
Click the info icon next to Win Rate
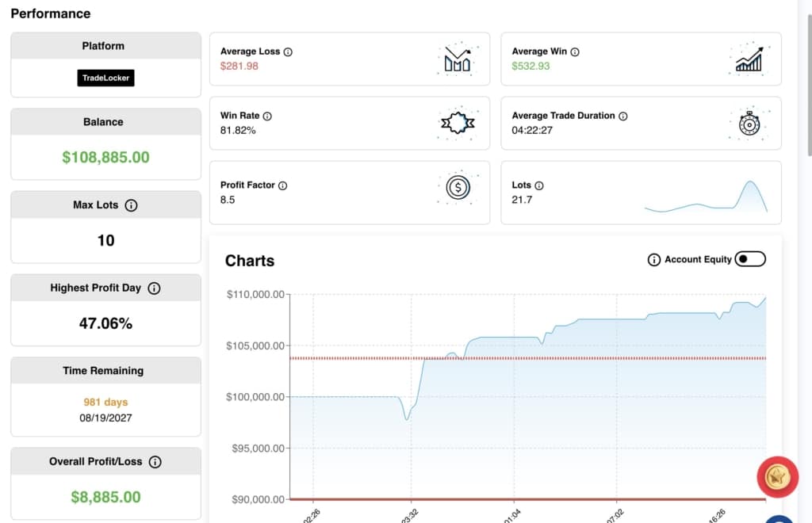pos(267,116)
